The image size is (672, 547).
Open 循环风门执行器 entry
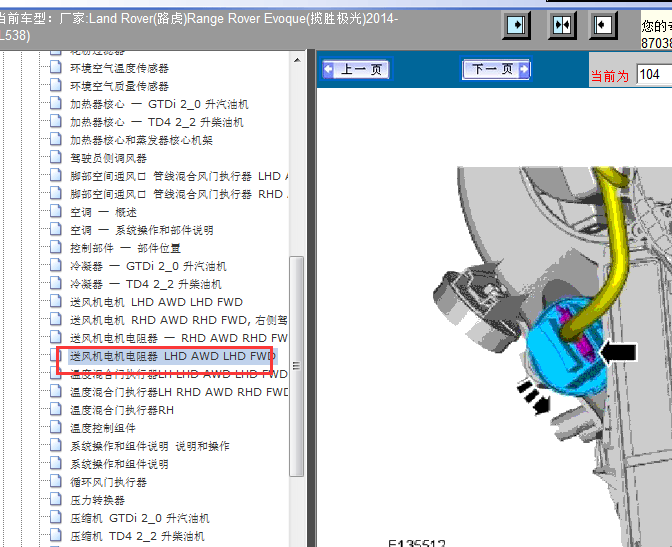[108, 482]
